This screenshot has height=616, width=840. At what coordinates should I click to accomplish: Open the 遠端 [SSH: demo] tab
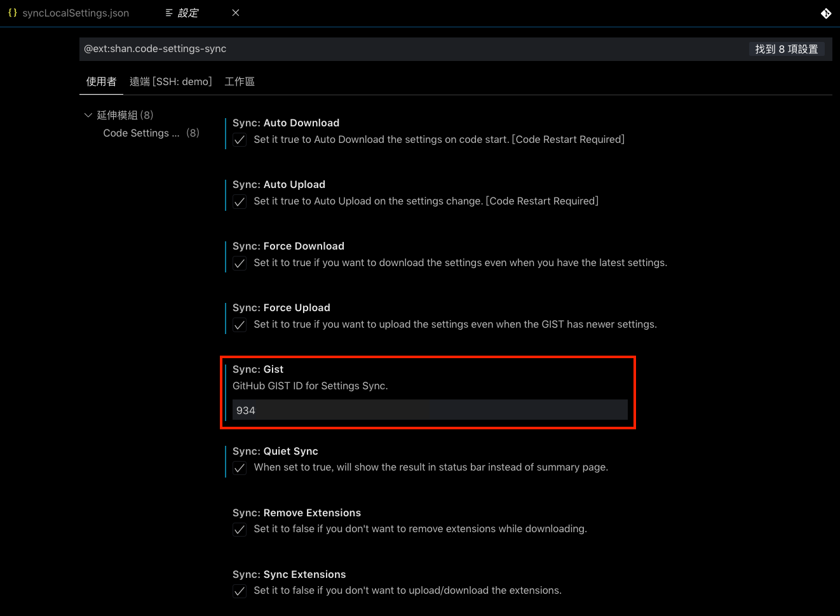[x=170, y=81]
